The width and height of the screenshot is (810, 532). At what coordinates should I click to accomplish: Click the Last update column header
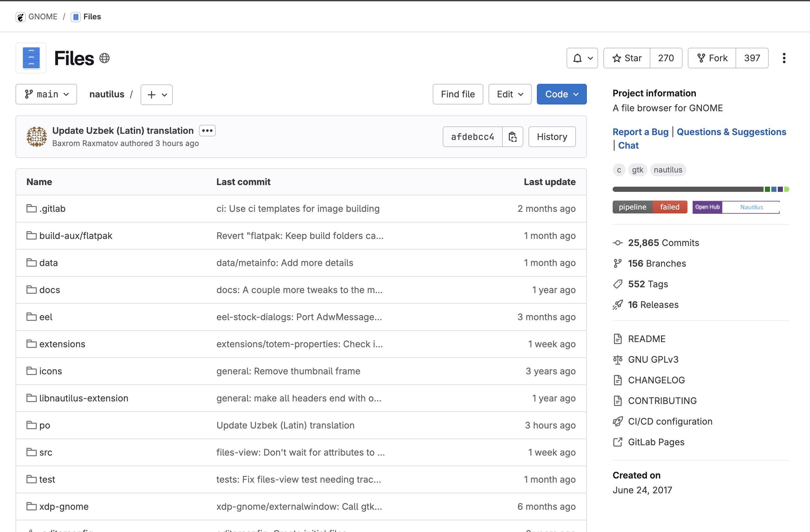[550, 182]
